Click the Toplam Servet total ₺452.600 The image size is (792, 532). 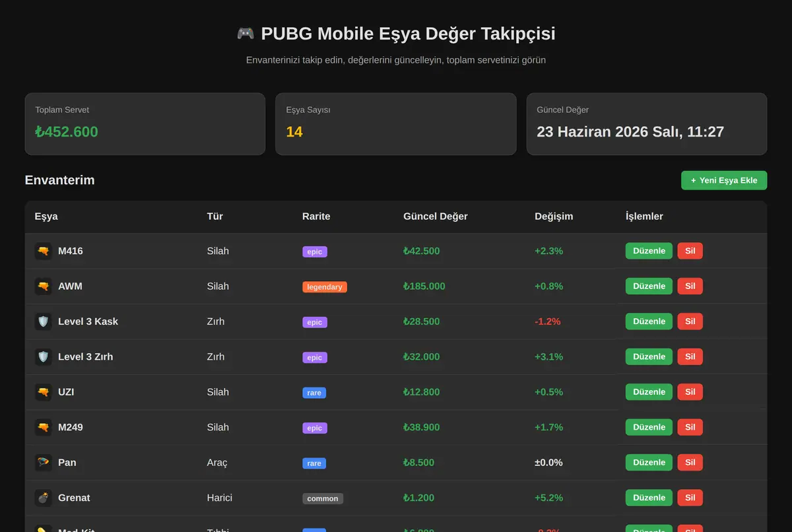click(67, 131)
